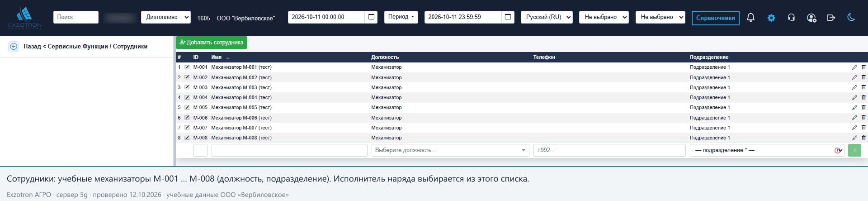This screenshot has width=868, height=201.
Task: Edit employee M-007 with pencil icon
Action: (854, 128)
